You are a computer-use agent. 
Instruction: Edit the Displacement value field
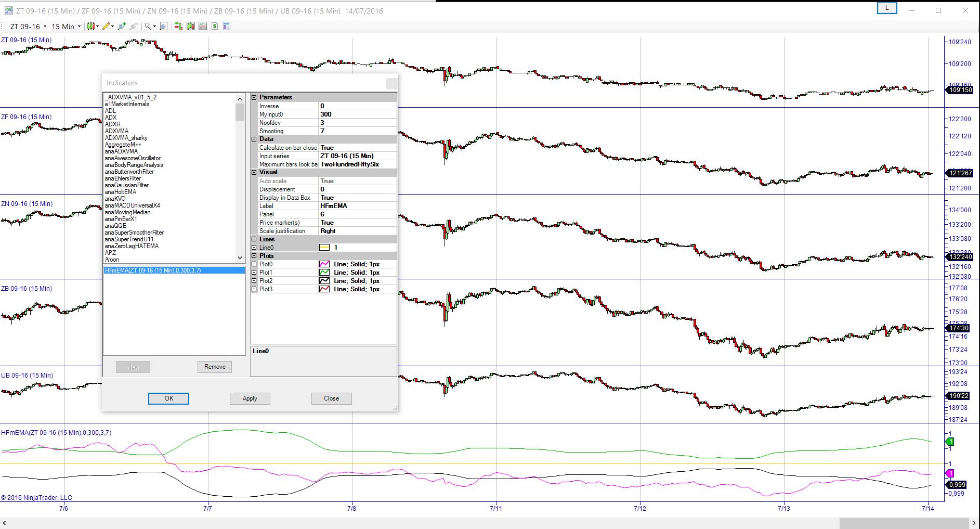click(x=357, y=189)
